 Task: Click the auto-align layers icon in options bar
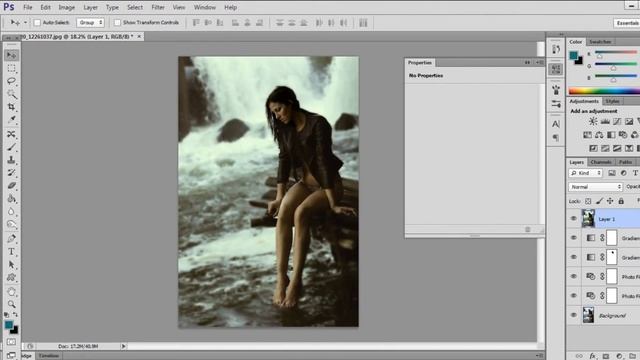[363, 23]
